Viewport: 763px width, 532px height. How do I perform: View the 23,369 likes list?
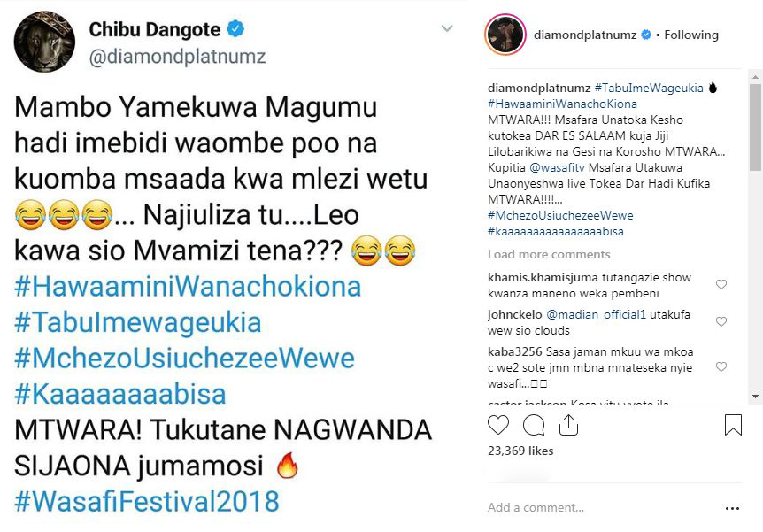[x=520, y=451]
